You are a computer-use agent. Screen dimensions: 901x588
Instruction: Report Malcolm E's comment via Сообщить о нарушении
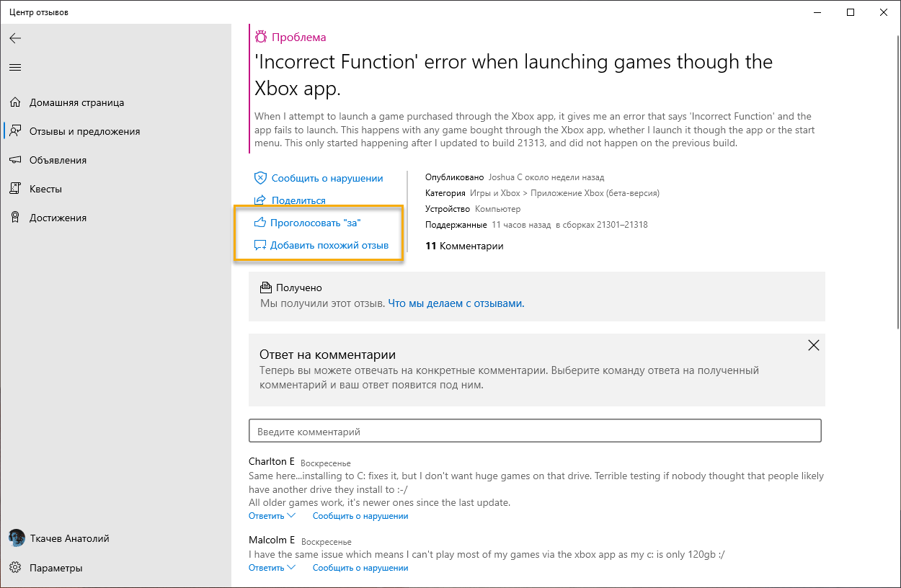[360, 568]
